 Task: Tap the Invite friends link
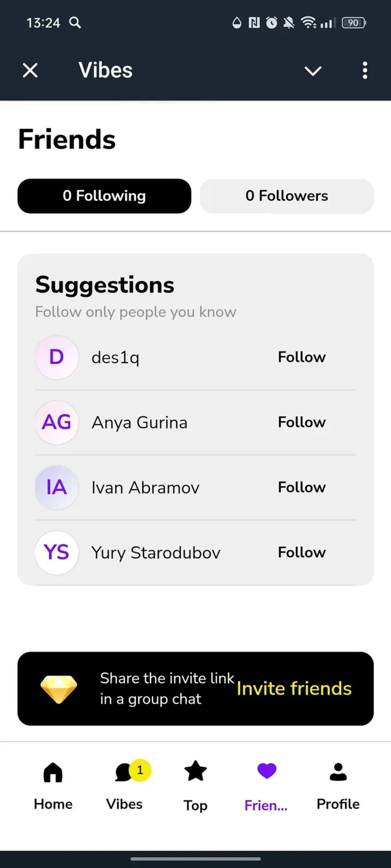pos(294,689)
